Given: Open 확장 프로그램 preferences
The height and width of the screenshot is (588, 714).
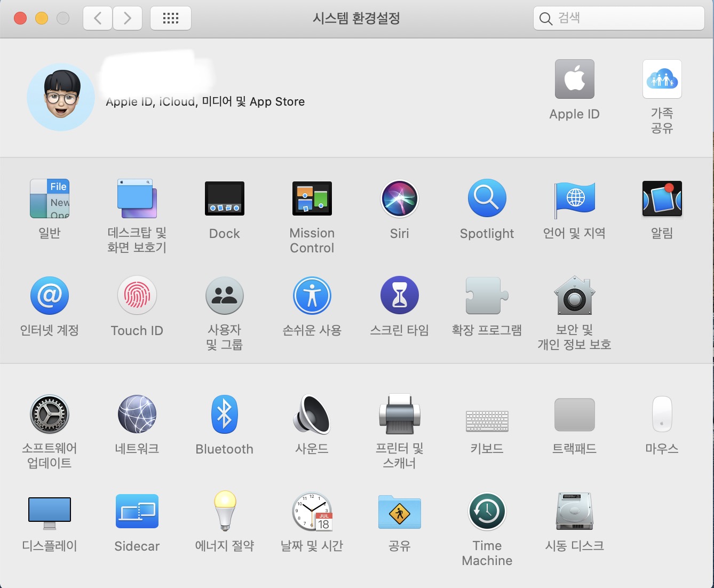Looking at the screenshot, I should click(x=487, y=296).
